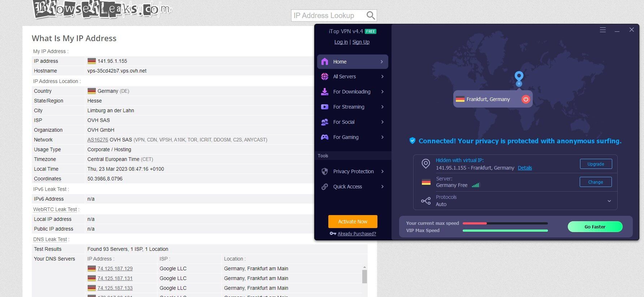Open the For Gaming menu item
The height and width of the screenshot is (297, 644).
353,137
